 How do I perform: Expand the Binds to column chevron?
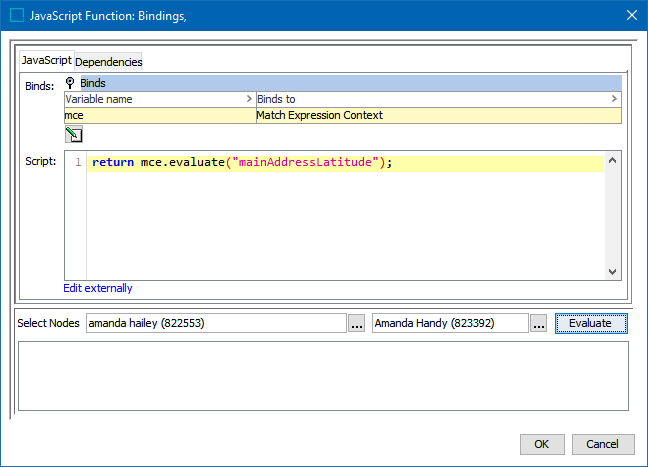tap(614, 100)
